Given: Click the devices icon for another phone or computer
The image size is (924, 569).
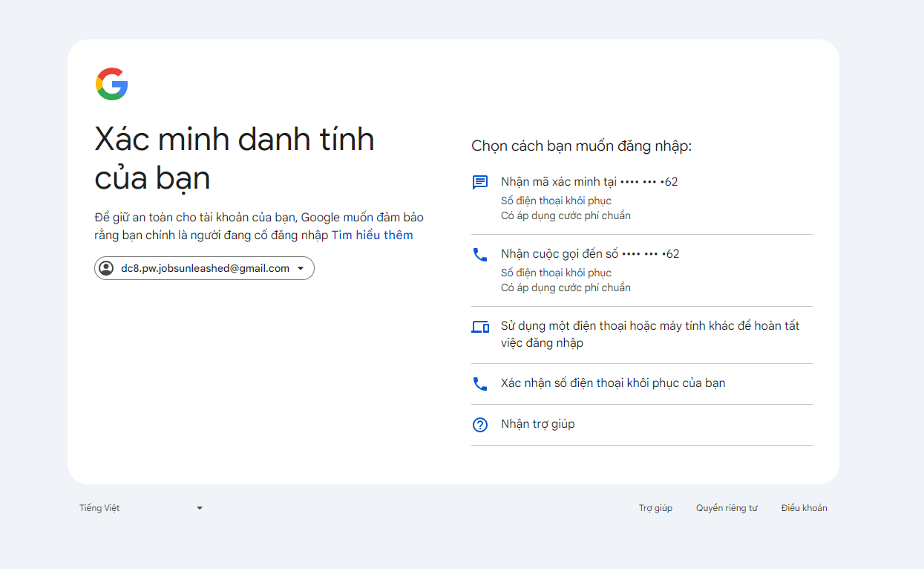Looking at the screenshot, I should pos(480,327).
